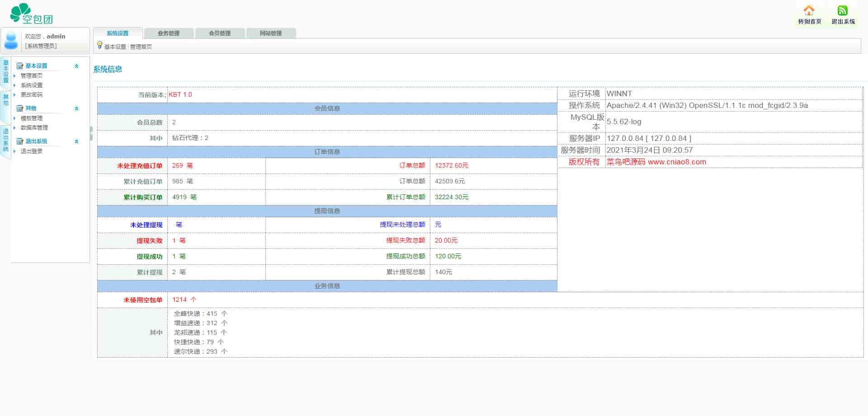Open 数据库管理 in the sidebar
Viewport: 868px width, 416px height.
(34, 128)
